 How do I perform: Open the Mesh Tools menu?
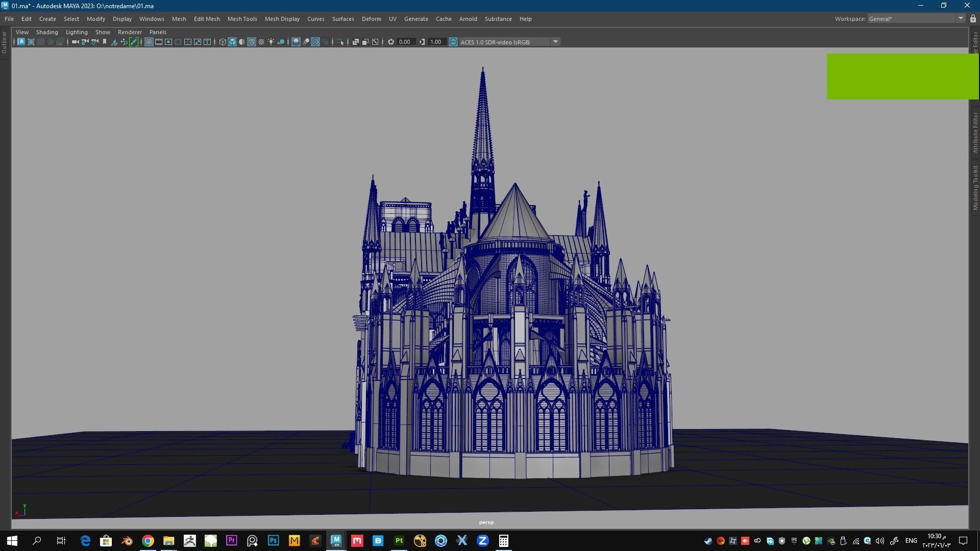[x=242, y=19]
